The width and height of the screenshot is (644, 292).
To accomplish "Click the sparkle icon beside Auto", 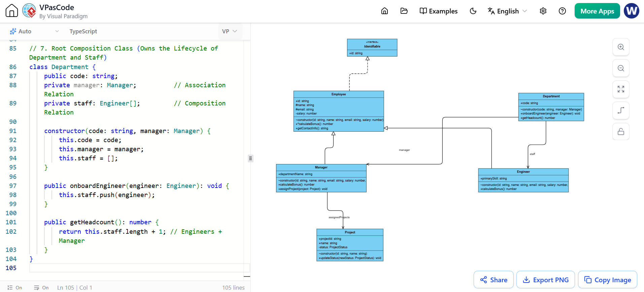I will pyautogui.click(x=13, y=31).
